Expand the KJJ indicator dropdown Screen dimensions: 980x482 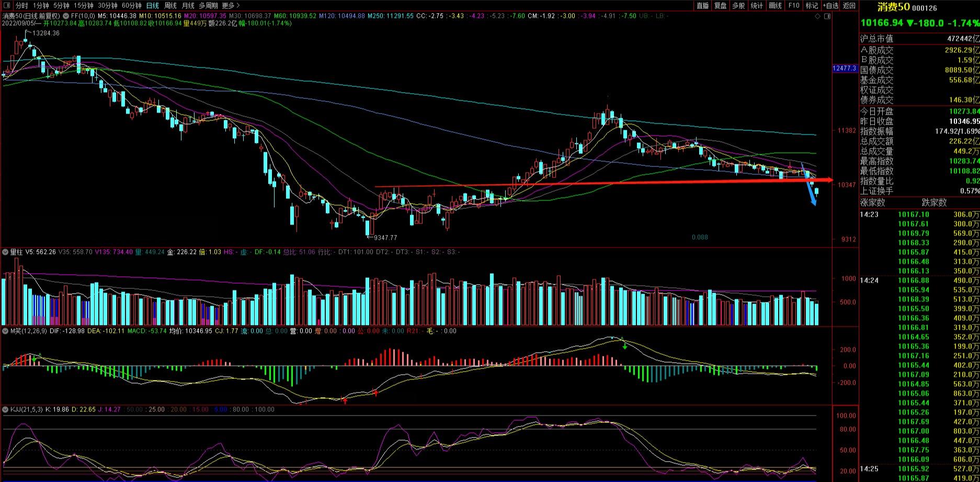point(6,410)
